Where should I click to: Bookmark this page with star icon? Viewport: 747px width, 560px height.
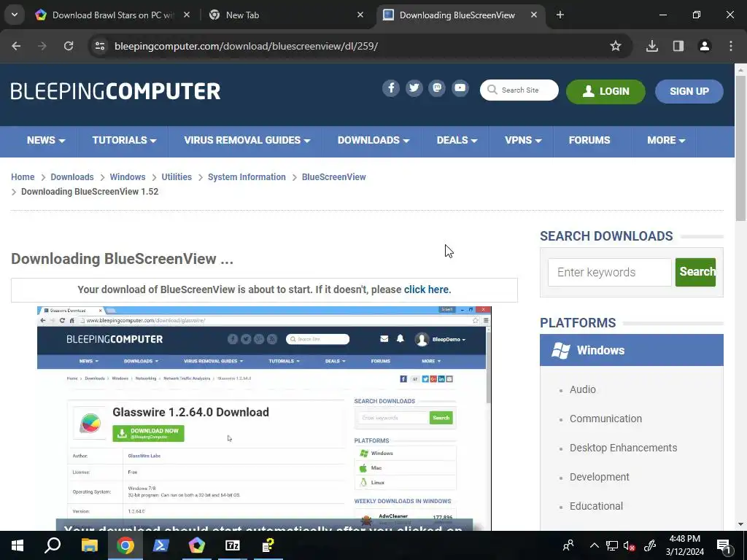point(616,46)
